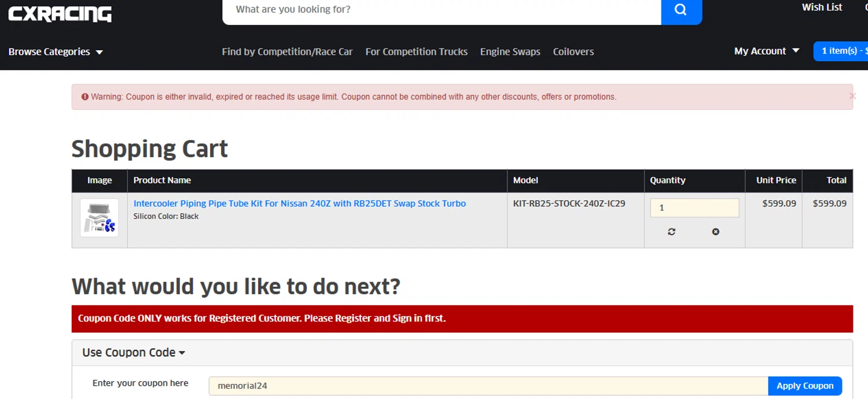Viewport: 868px width, 399px height.
Task: Click the blue magnifier search button
Action: pos(681,10)
